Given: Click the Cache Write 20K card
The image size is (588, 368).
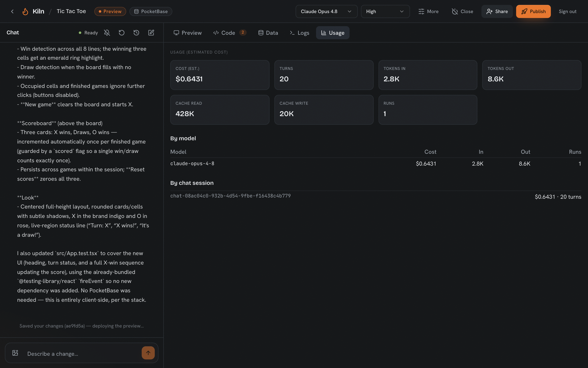Looking at the screenshot, I should click(324, 110).
